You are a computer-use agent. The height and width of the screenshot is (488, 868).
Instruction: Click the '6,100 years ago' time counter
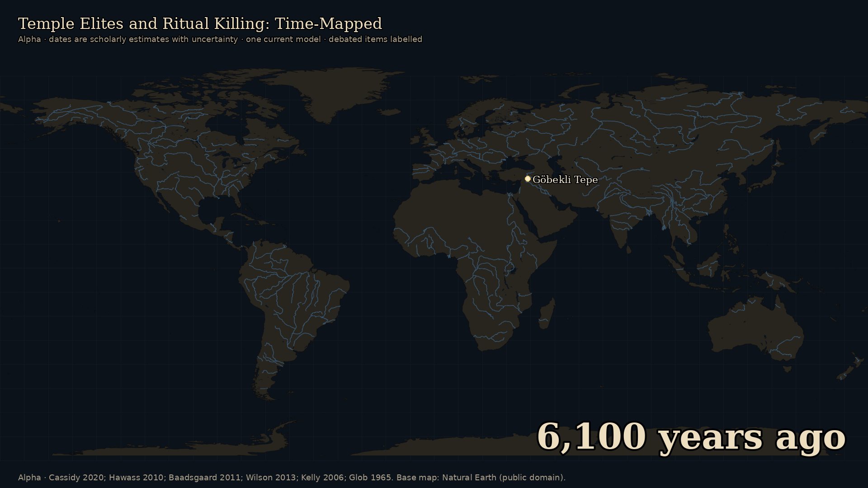click(x=691, y=437)
